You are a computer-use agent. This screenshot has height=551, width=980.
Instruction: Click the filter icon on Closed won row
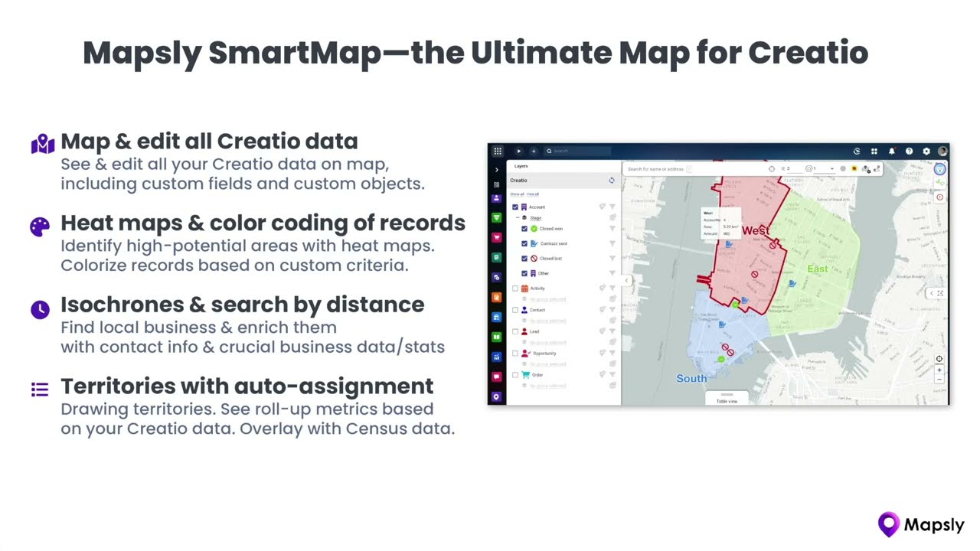coord(612,229)
